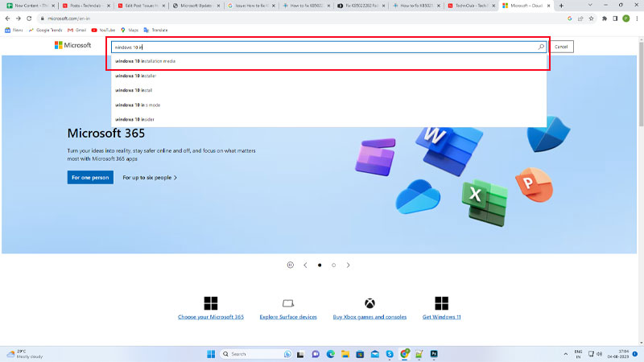644x362 pixels.
Task: Open volume control in system tray
Action: click(x=599, y=354)
